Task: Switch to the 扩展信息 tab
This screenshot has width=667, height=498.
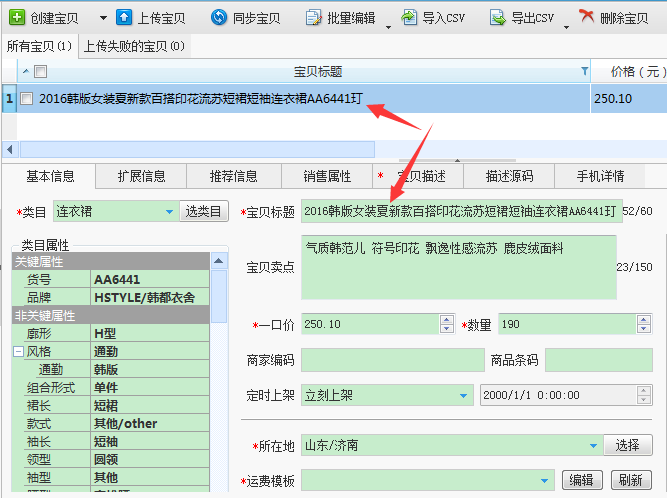Action: pos(141,176)
